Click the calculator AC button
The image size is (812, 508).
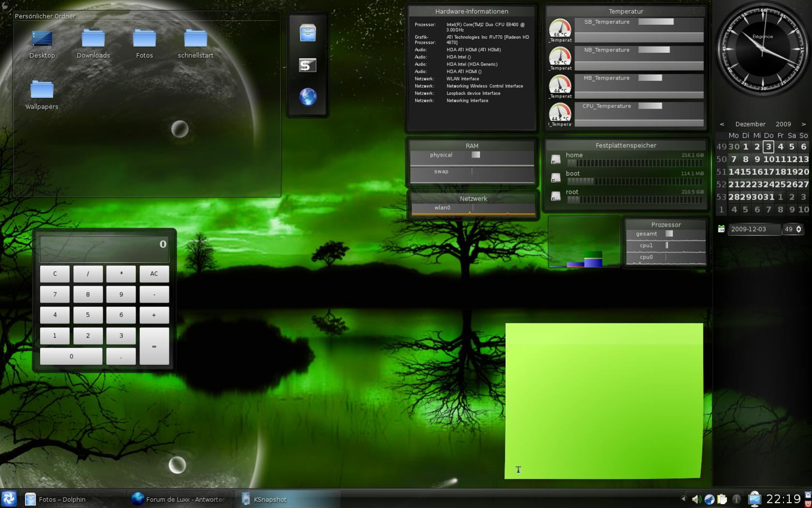click(x=154, y=274)
